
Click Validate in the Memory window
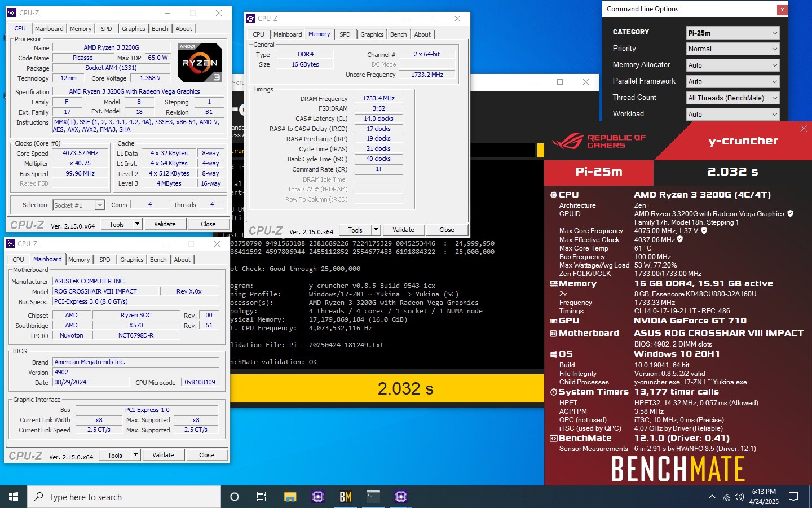403,230
